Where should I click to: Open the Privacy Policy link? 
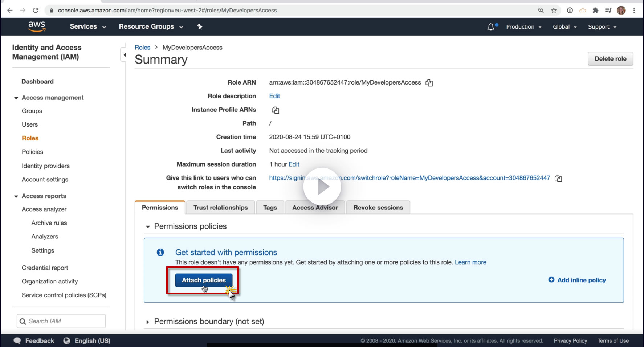[570, 341]
